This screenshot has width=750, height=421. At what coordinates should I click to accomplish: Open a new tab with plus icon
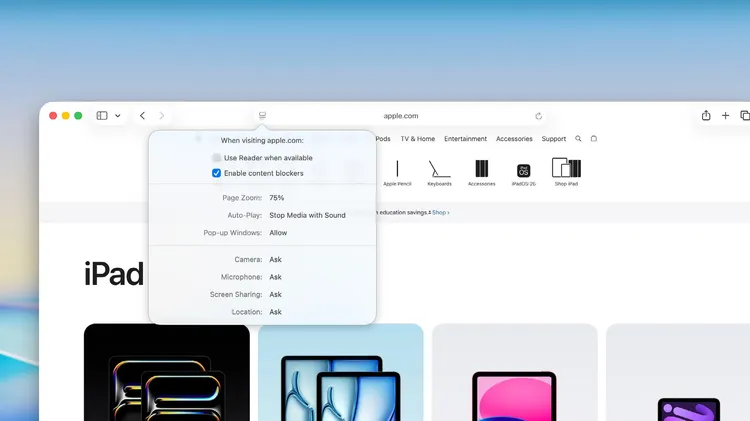(x=726, y=116)
